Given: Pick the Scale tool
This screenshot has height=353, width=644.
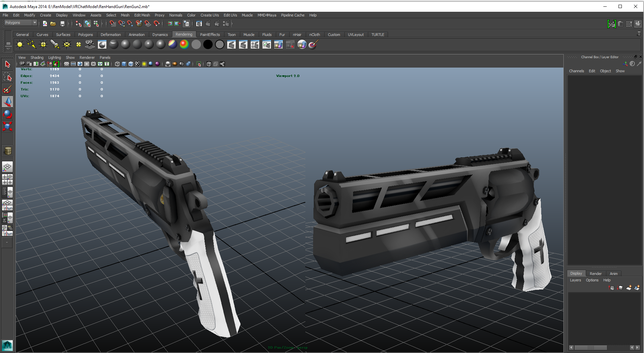Looking at the screenshot, I should pos(7,126).
